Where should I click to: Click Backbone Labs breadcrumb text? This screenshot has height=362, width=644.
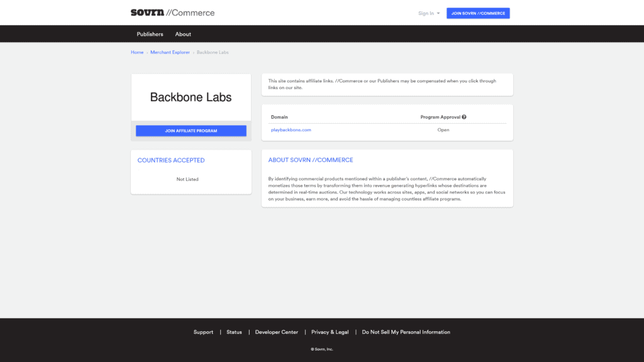pos(213,53)
